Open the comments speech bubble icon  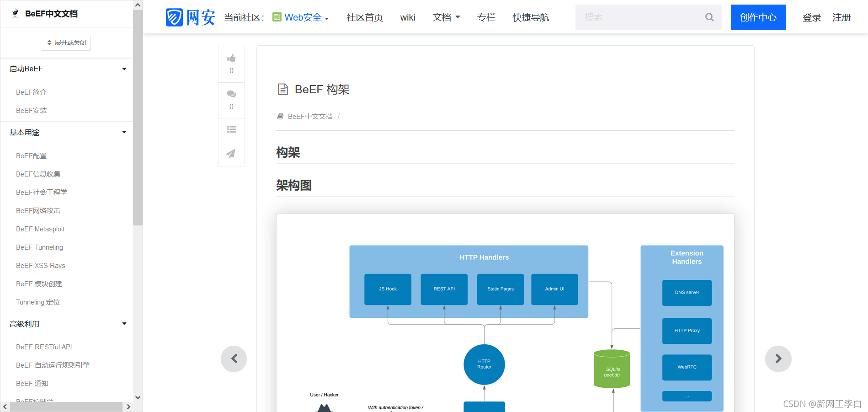click(x=231, y=94)
